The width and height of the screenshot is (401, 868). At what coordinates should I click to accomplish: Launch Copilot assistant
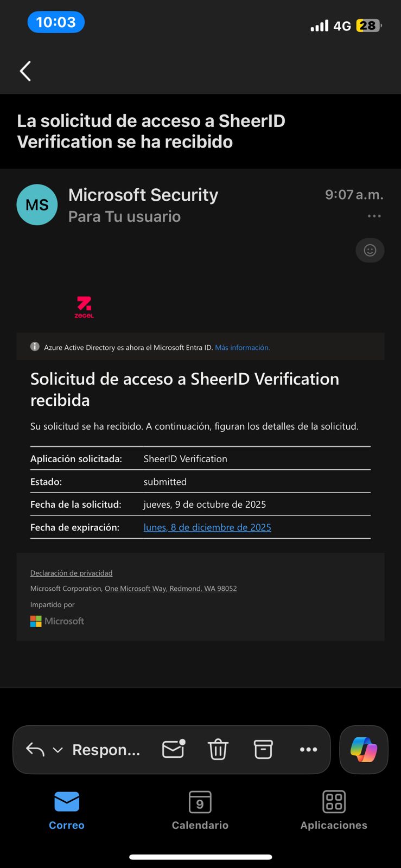click(x=364, y=749)
